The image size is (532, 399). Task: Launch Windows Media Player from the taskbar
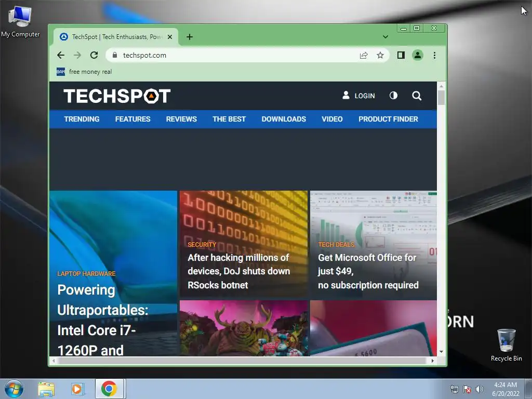coord(77,389)
